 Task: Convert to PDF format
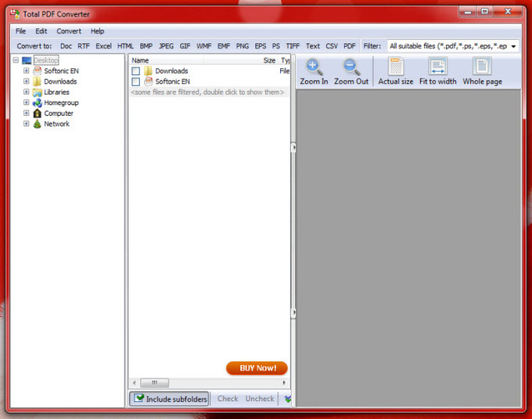click(x=350, y=46)
